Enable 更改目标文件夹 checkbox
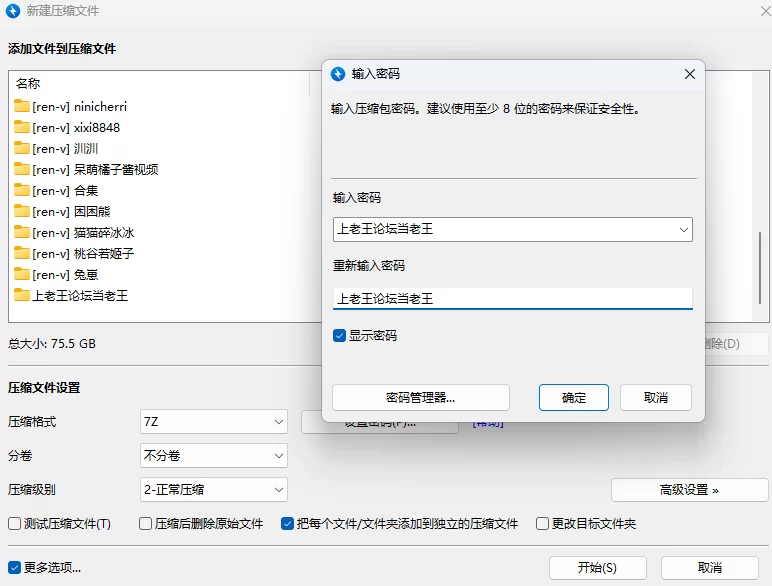The height and width of the screenshot is (586, 772). [542, 523]
